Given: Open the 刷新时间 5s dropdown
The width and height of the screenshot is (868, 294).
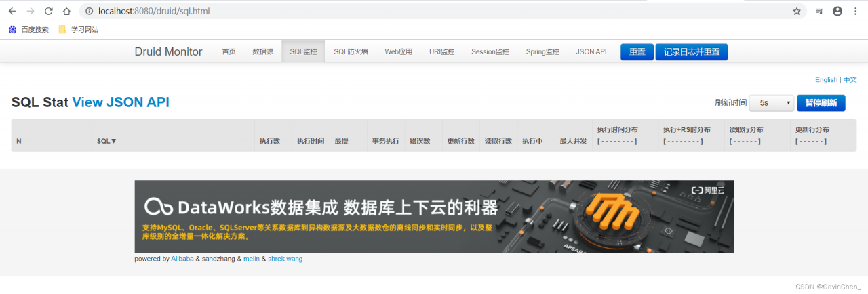Looking at the screenshot, I should [x=772, y=103].
